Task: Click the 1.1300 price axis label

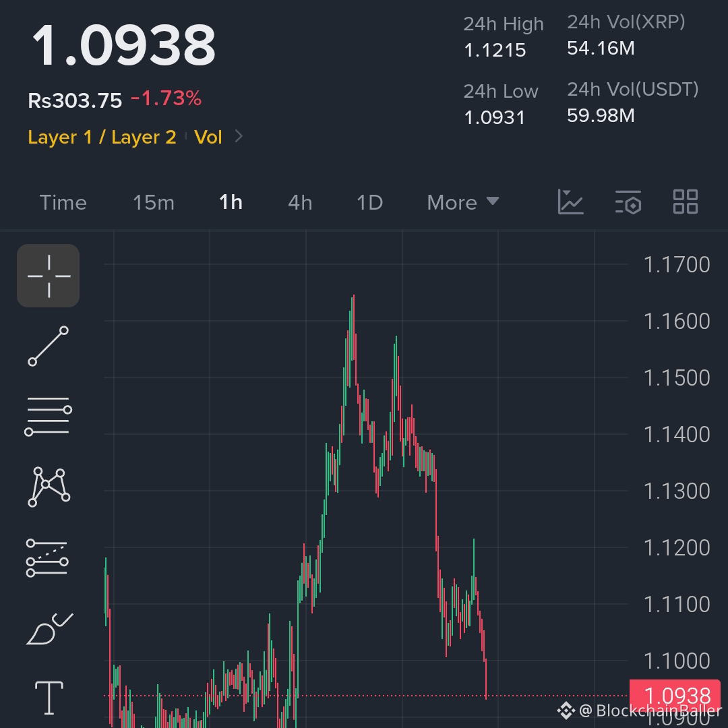Action: coord(677,491)
